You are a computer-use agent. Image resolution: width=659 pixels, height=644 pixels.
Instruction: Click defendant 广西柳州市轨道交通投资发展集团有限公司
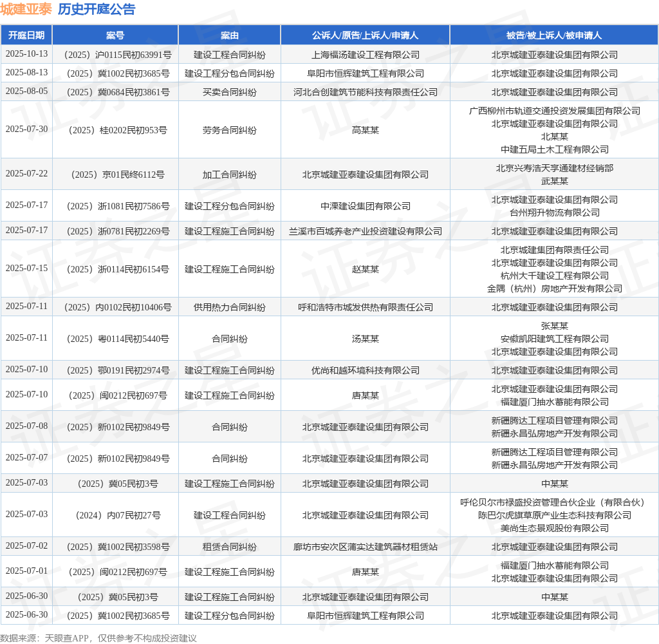554,111
